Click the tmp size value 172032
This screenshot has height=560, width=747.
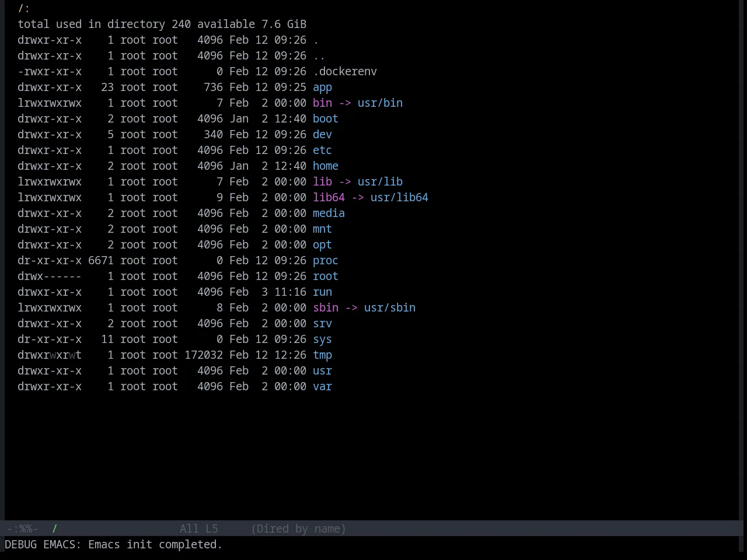point(204,355)
